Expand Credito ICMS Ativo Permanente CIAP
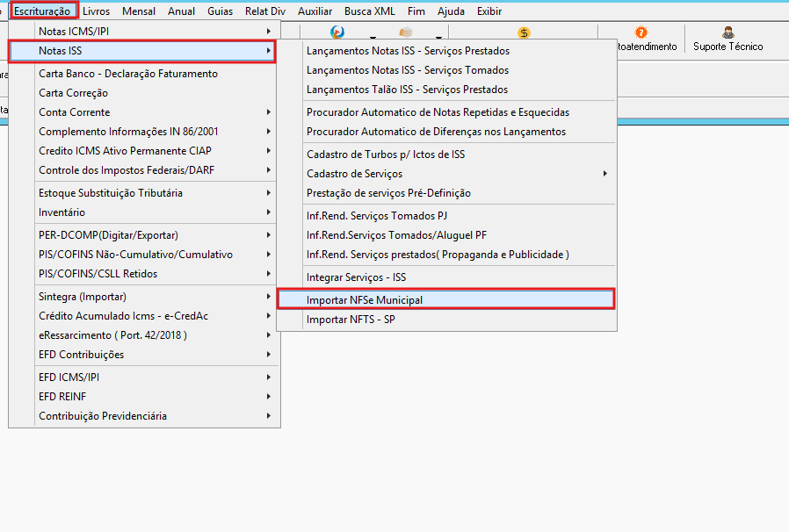 (142, 151)
